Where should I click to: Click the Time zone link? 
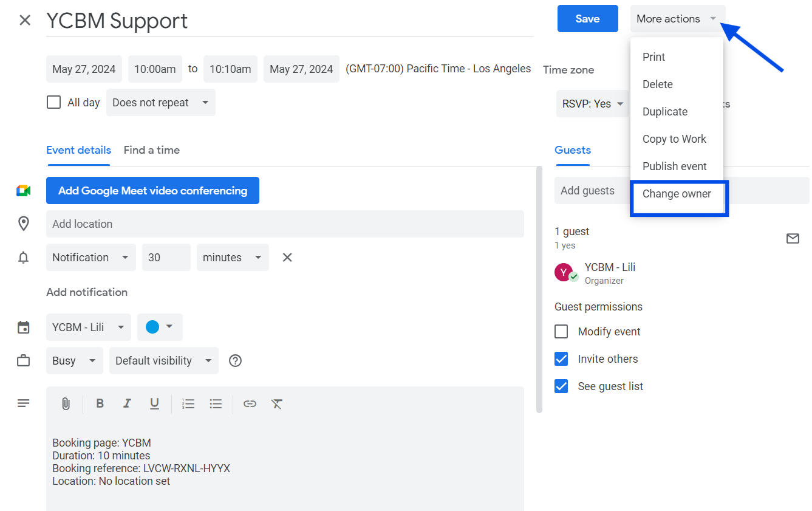click(568, 70)
